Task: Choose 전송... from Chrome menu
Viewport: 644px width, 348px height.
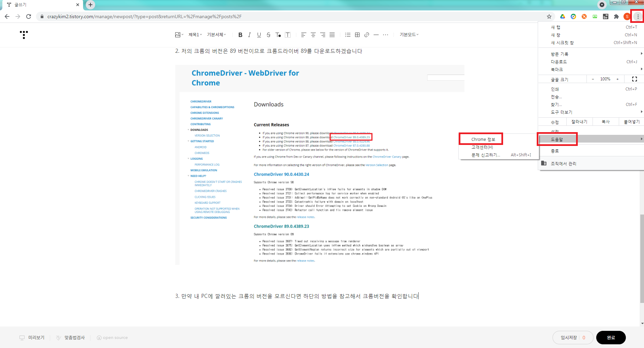Action: tap(591, 96)
